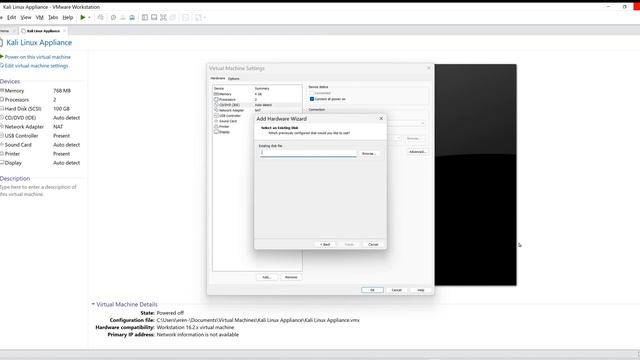Click the Send Ctrl+Alt+Del toolbar icon
This screenshot has height=360, width=640.
click(100, 18)
